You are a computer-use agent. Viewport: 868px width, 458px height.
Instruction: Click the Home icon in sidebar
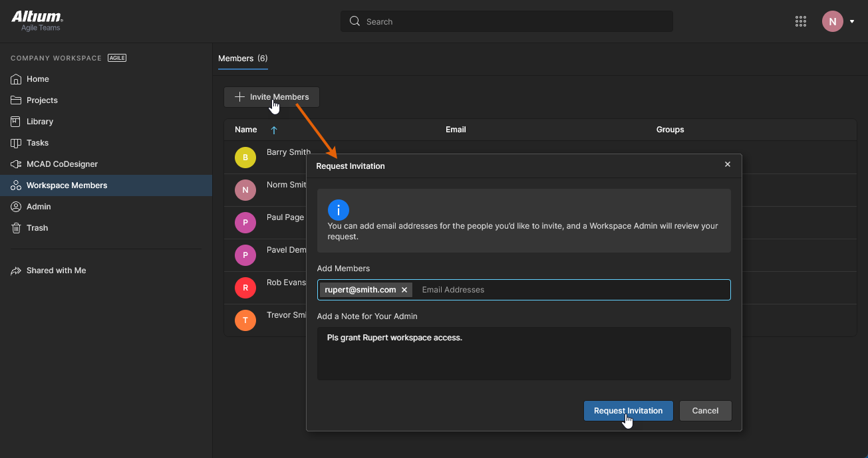[16, 79]
